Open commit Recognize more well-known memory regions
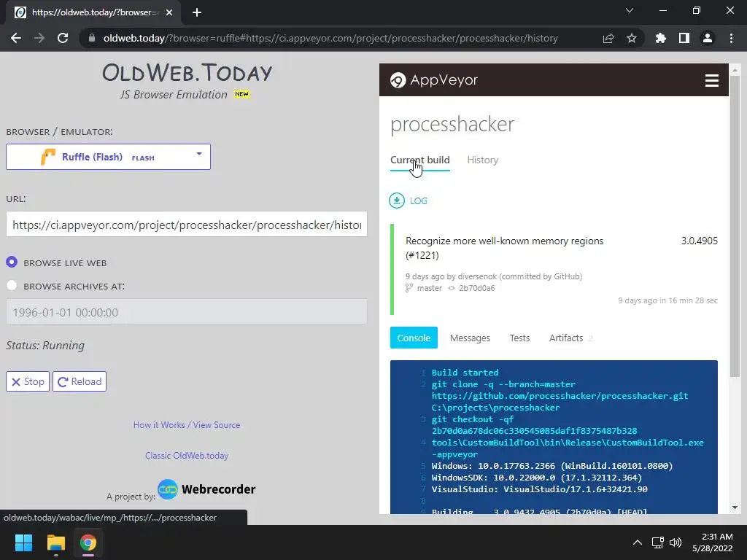 pyautogui.click(x=505, y=248)
